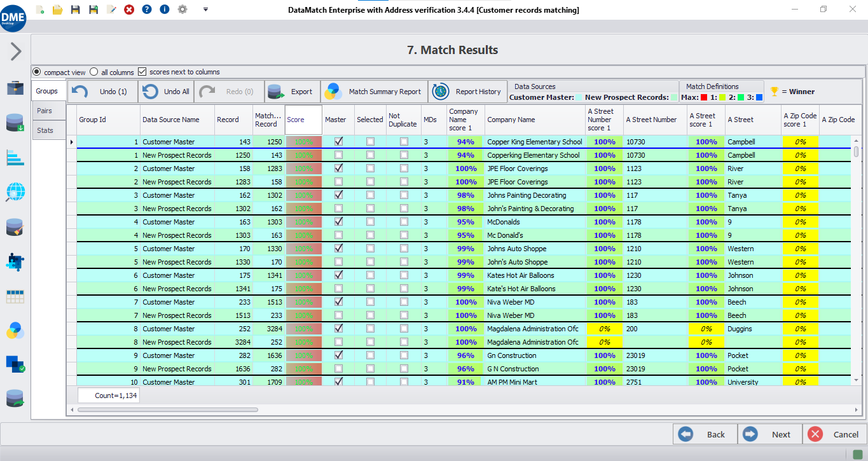The width and height of the screenshot is (868, 461).
Task: Open the data profile bar-chart sidebar icon
Action: pyautogui.click(x=15, y=157)
